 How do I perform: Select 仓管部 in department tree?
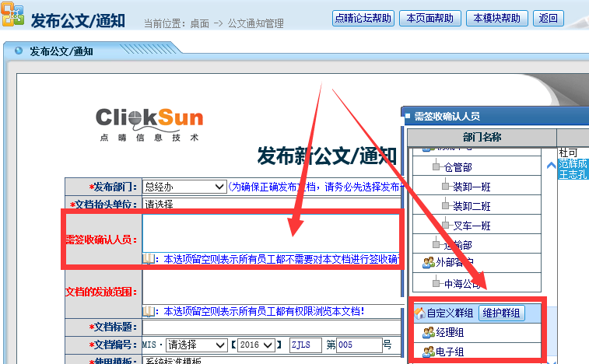tap(457, 167)
